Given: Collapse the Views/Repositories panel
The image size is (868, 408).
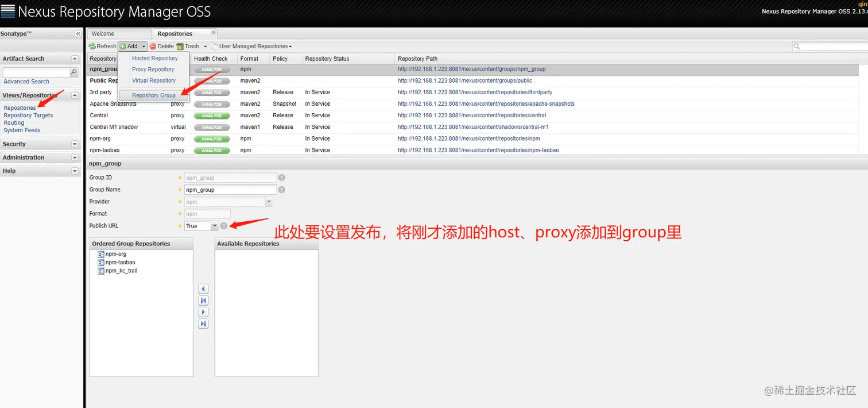Looking at the screenshot, I should (x=75, y=95).
